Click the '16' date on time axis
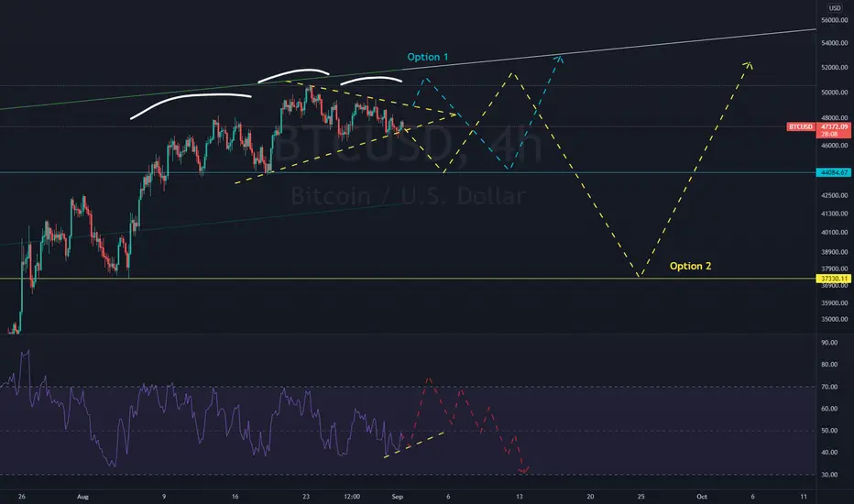The height and width of the screenshot is (504, 854). click(x=235, y=497)
